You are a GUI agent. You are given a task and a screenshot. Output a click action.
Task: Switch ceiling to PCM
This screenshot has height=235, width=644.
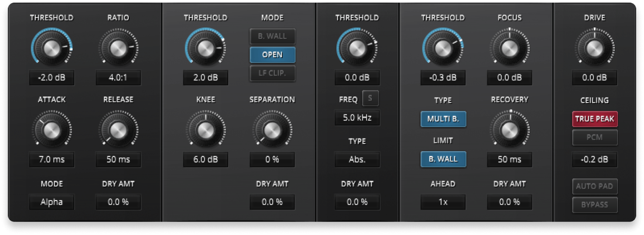click(594, 137)
